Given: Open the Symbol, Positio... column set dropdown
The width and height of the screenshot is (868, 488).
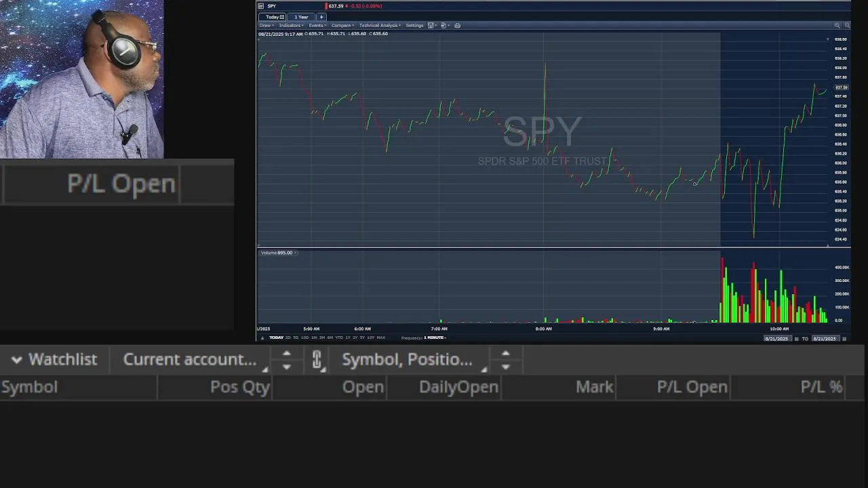Looking at the screenshot, I should pos(413,359).
